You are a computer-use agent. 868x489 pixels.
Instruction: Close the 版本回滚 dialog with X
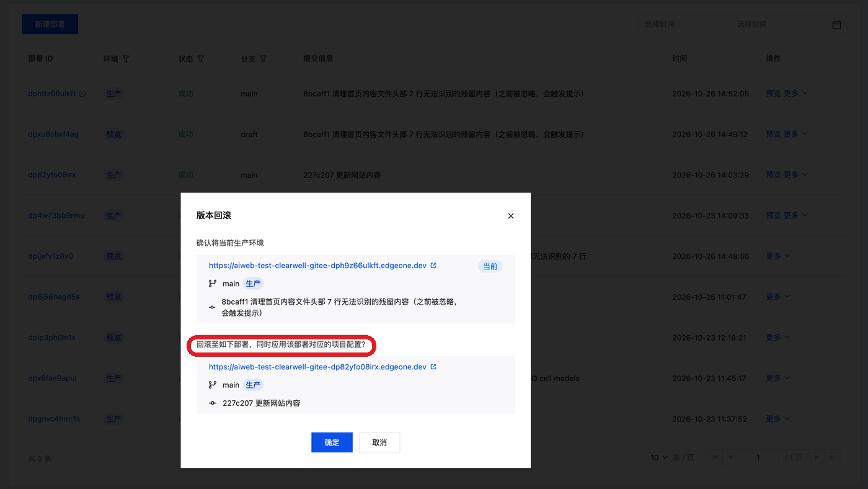[511, 216]
